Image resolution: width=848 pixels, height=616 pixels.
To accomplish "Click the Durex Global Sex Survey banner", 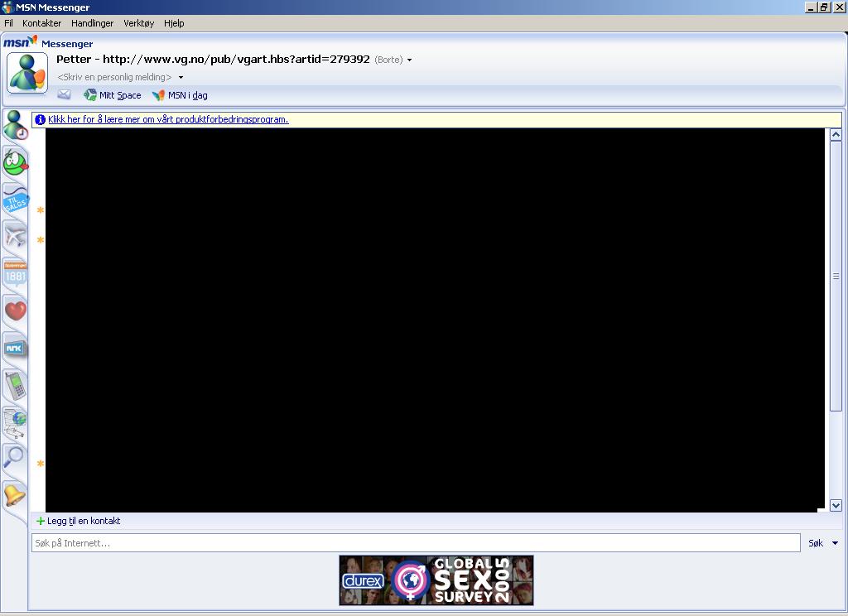I will (436, 580).
